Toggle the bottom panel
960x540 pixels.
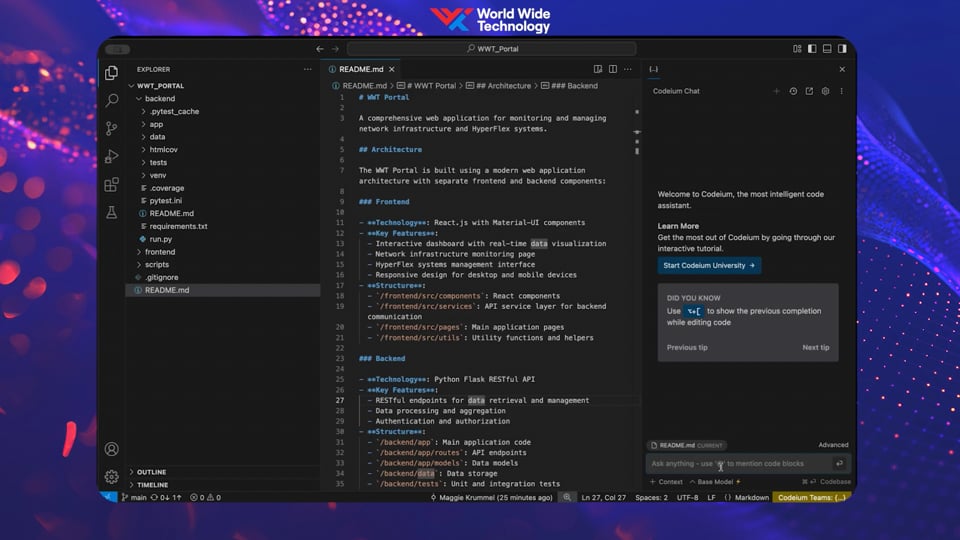827,48
